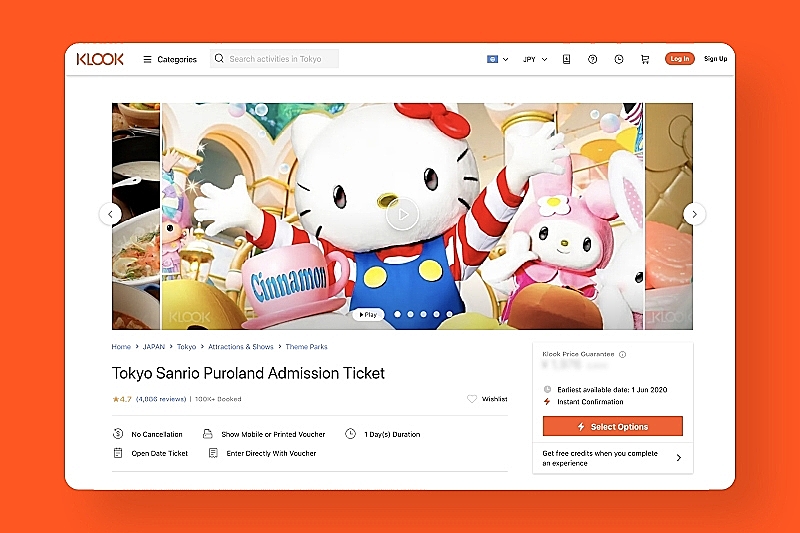800x533 pixels.
Task: Click the Instant Confirmation lightning icon
Action: pyautogui.click(x=547, y=402)
